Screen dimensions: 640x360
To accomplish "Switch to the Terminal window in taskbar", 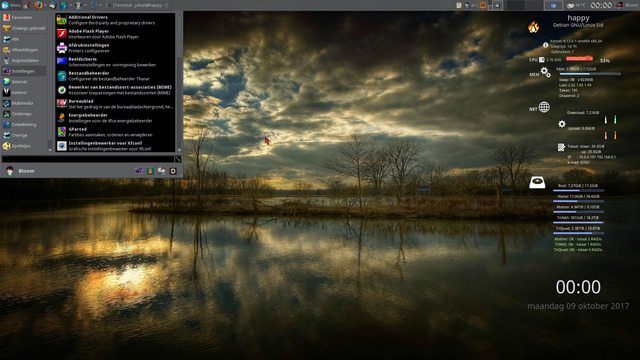I will (x=137, y=5).
